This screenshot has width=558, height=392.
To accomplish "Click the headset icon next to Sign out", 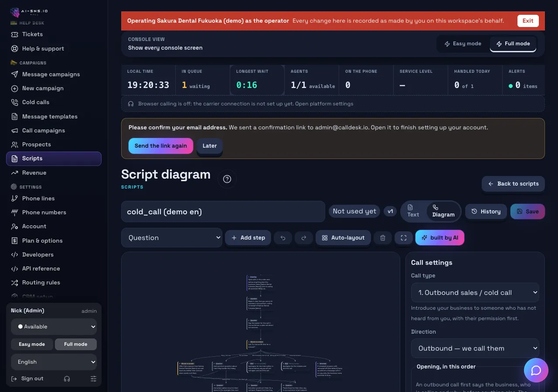I will [67, 378].
